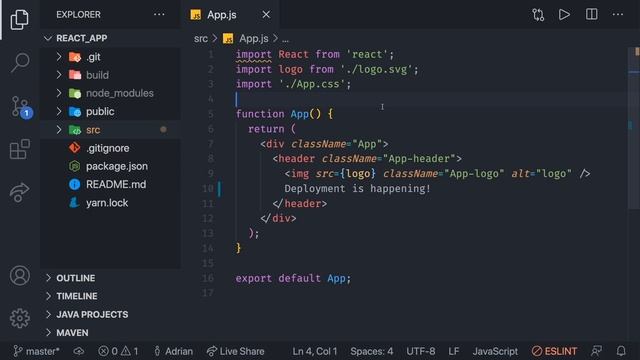
Task: Change indentation via Spaces: 4
Action: 371,351
